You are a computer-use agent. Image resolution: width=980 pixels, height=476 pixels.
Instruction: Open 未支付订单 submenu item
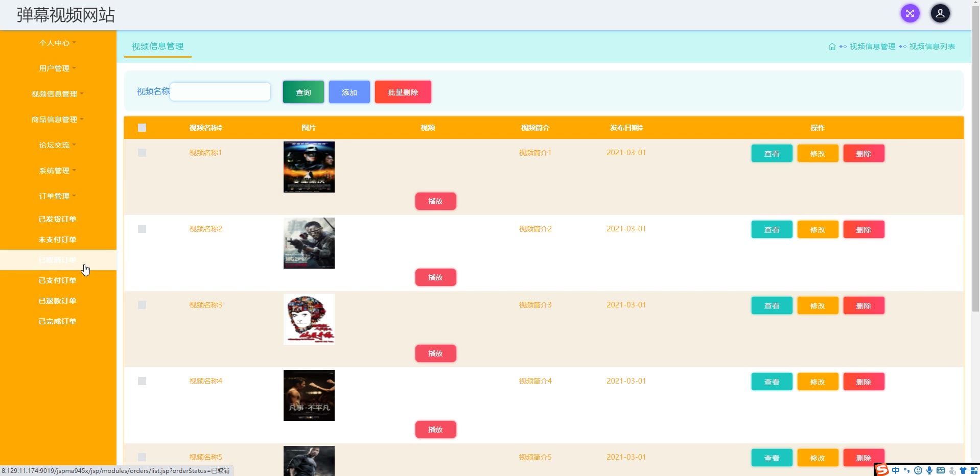(x=58, y=240)
